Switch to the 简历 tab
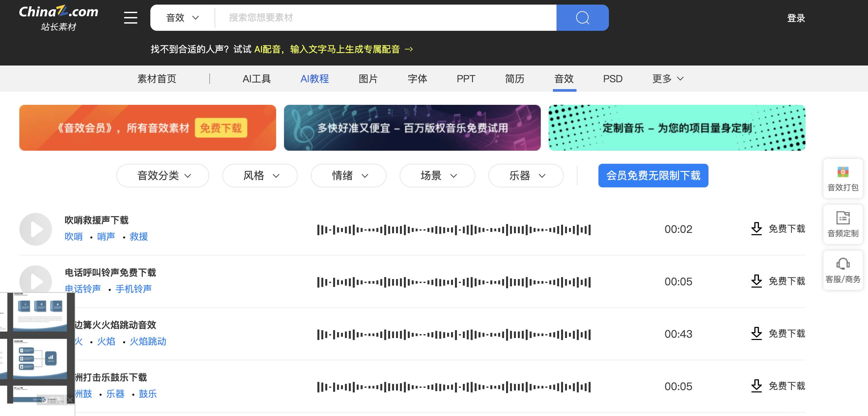 tap(515, 79)
